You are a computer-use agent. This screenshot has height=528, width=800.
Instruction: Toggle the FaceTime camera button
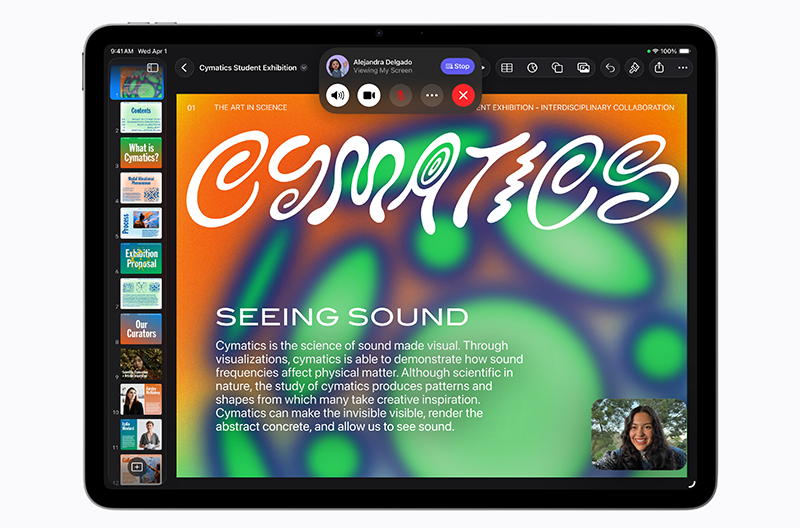[369, 95]
